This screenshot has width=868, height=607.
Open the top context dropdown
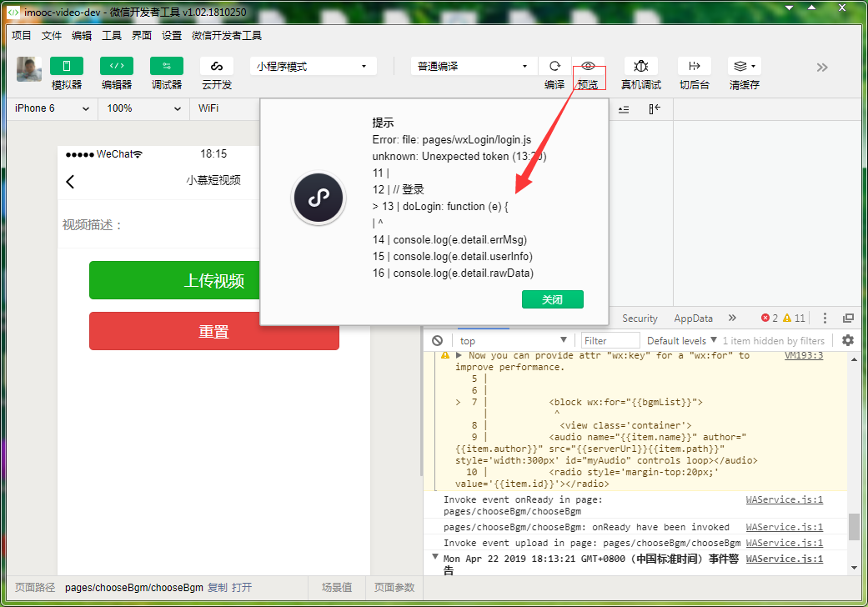[x=513, y=341]
